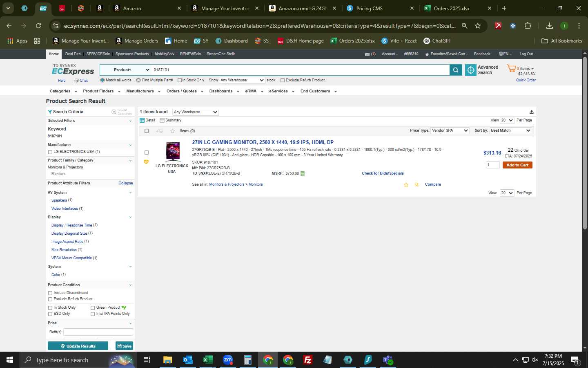Collapse the AV System filter group

tap(131, 193)
